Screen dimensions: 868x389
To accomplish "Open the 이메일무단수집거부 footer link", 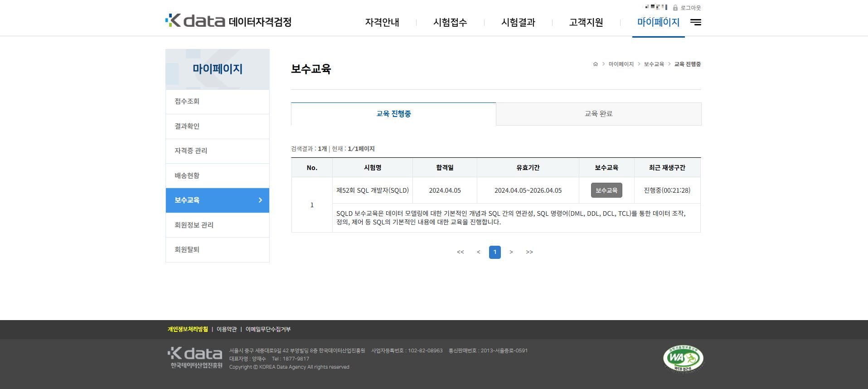I will tap(268, 329).
